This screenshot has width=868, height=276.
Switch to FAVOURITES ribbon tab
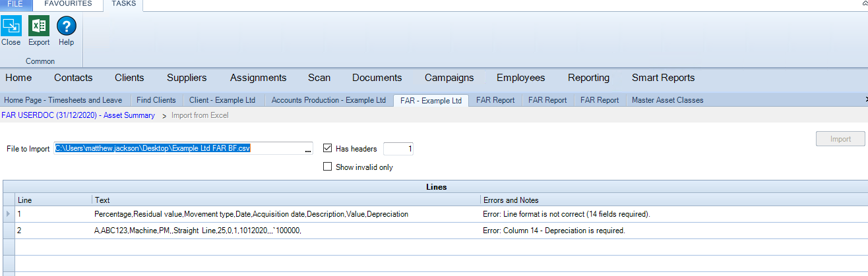(x=69, y=4)
